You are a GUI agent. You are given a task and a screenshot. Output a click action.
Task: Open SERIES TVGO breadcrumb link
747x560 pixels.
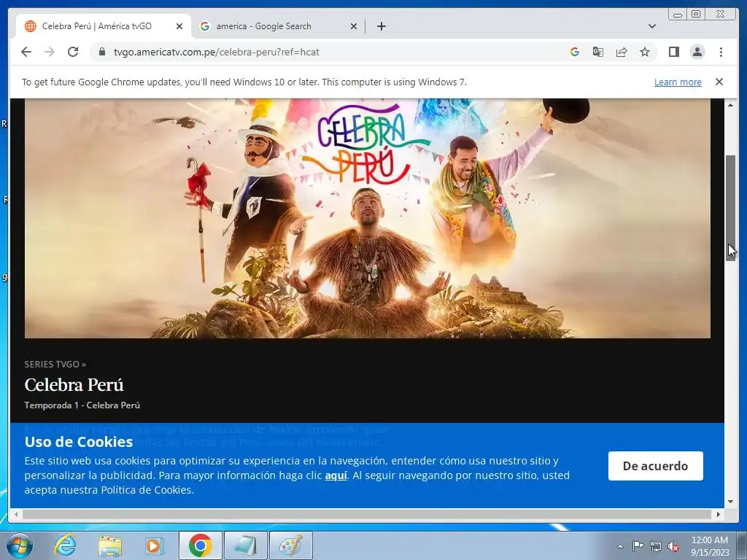[55, 365]
